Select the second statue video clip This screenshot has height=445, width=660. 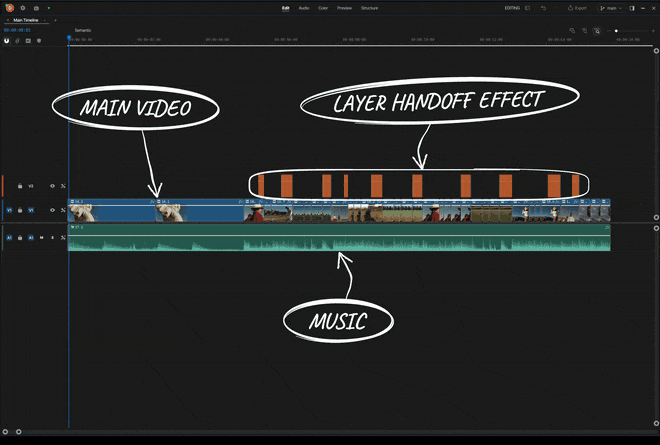tap(200, 211)
